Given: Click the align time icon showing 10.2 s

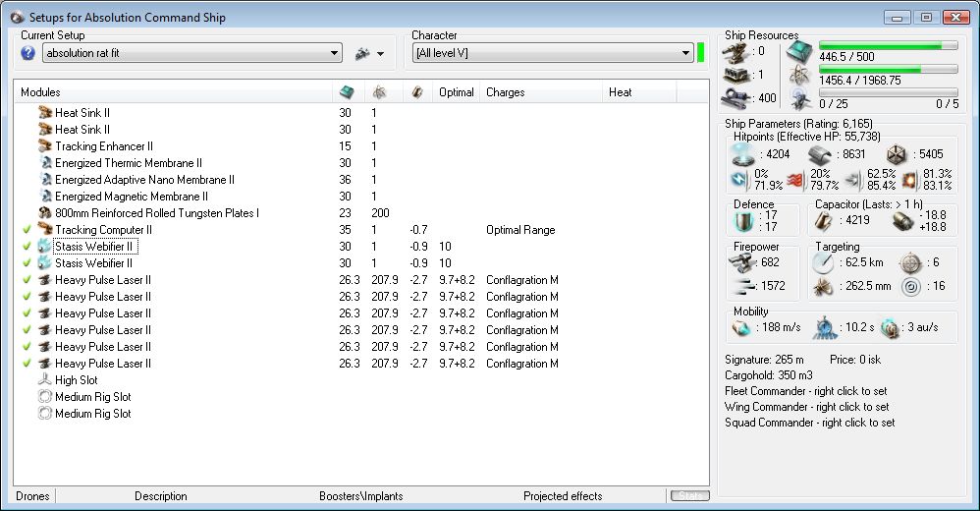Looking at the screenshot, I should (825, 328).
